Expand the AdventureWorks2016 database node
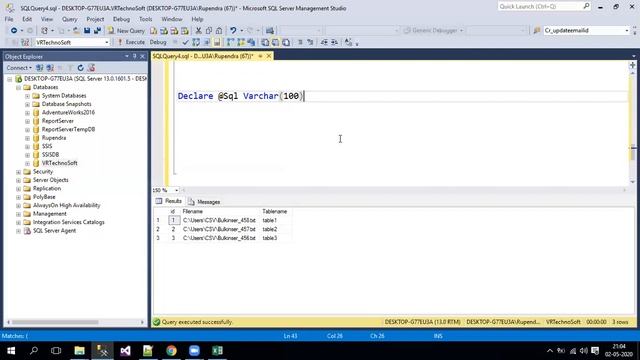640x360 pixels. click(x=27, y=113)
